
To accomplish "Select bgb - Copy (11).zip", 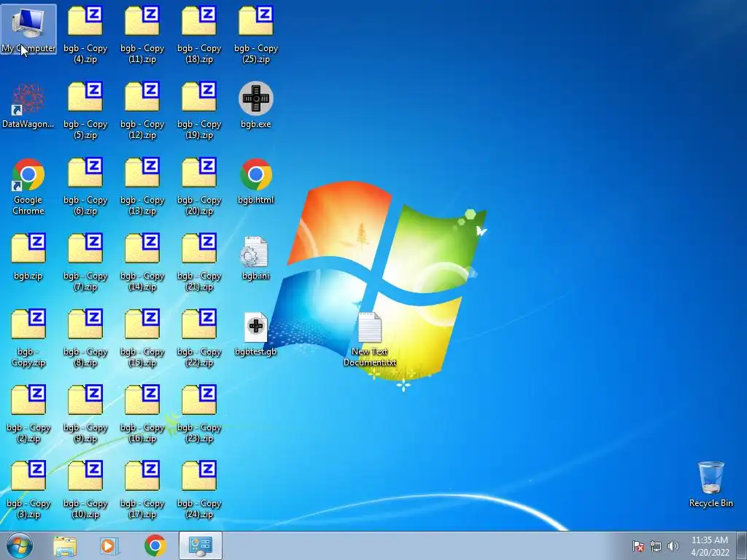I will point(142,35).
